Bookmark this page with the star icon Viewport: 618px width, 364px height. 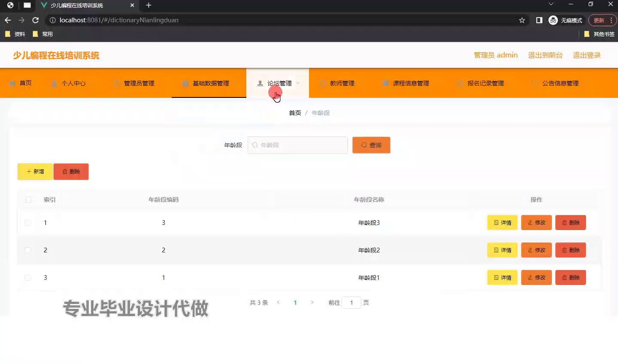coord(522,20)
